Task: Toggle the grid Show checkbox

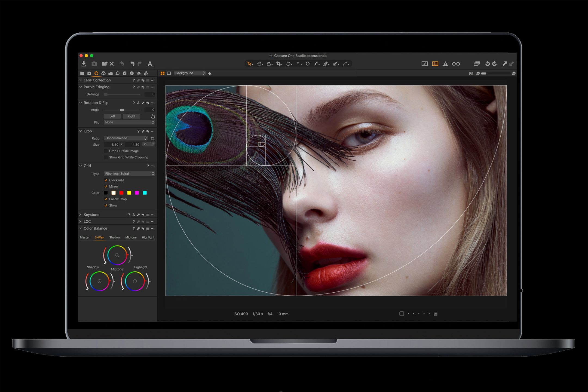Action: click(106, 205)
